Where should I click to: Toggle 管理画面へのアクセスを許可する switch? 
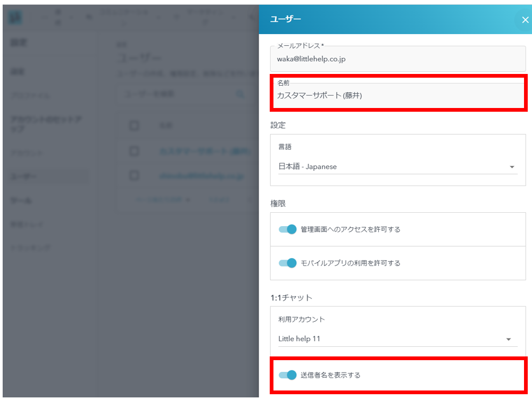tap(288, 229)
